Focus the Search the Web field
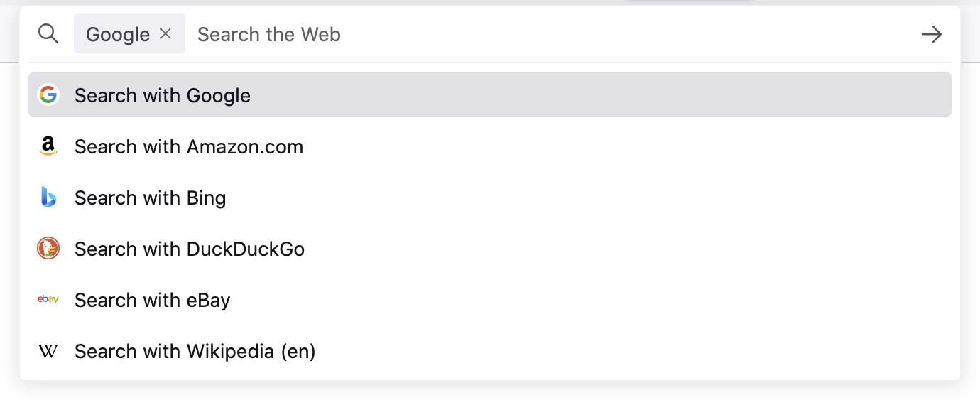 [x=497, y=34]
